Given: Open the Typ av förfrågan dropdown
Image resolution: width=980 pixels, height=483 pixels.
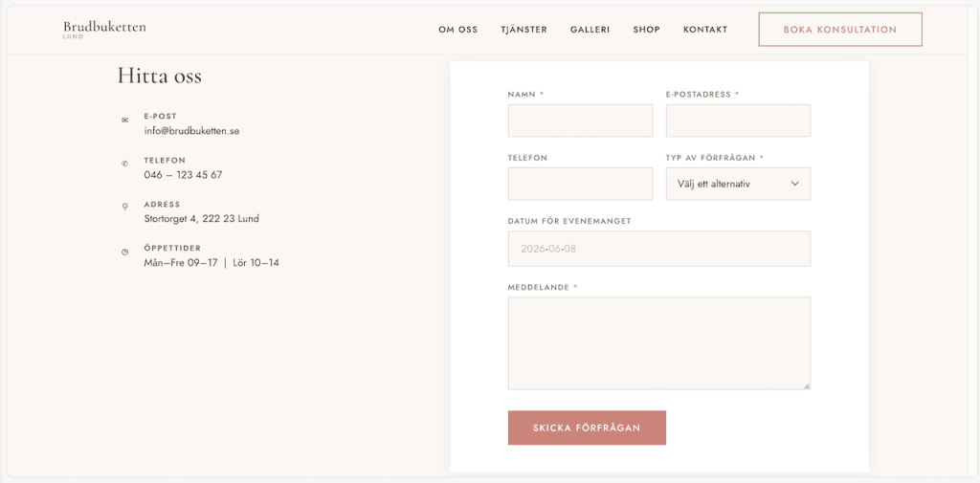Looking at the screenshot, I should click(x=738, y=184).
